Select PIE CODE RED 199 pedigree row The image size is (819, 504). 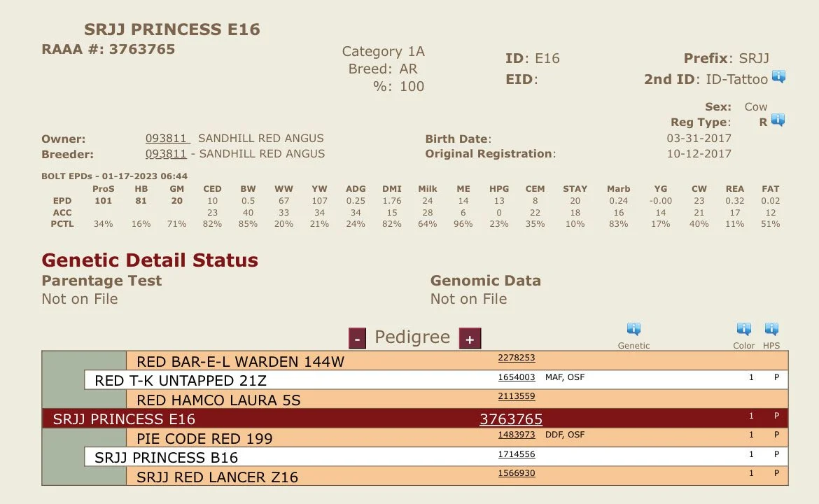pos(457,437)
